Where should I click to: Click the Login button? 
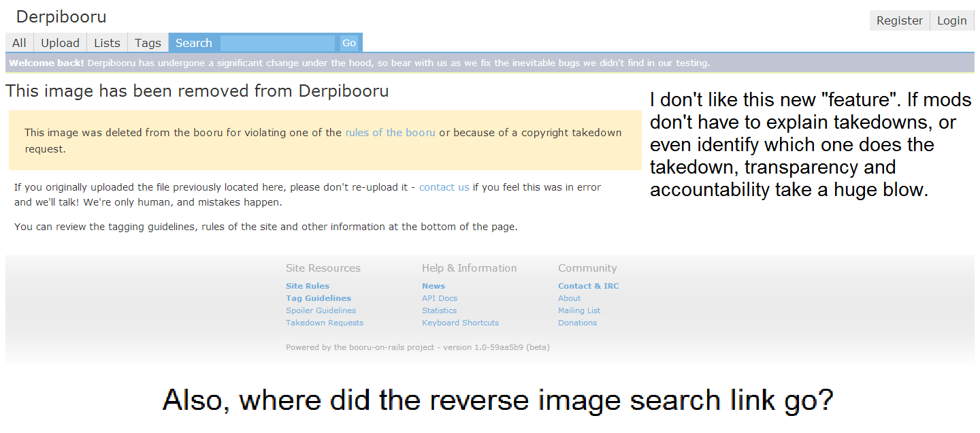952,20
